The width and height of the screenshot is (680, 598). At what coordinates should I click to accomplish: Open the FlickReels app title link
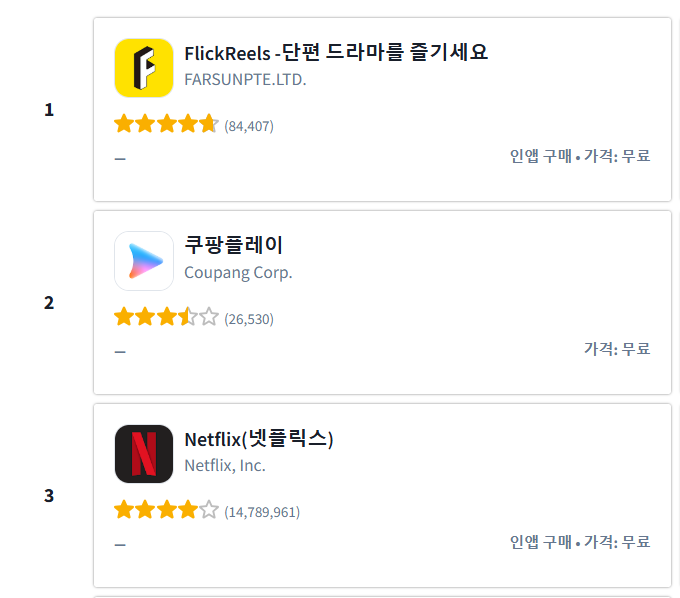pyautogui.click(x=336, y=53)
